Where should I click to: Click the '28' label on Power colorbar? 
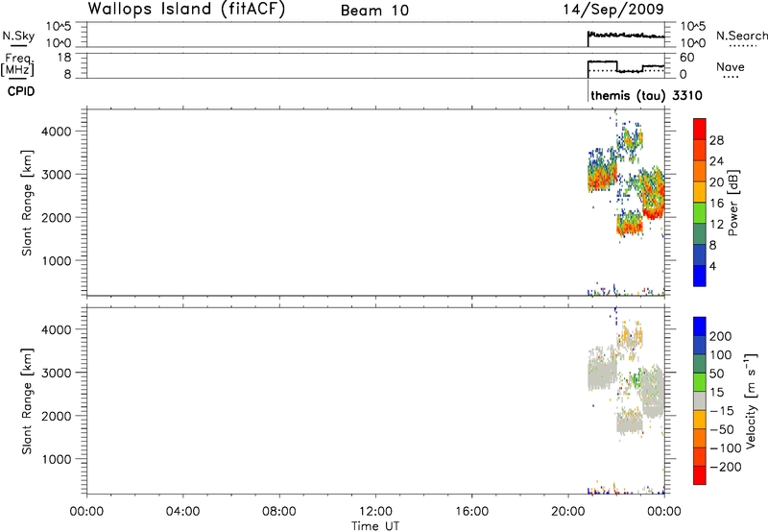click(716, 140)
